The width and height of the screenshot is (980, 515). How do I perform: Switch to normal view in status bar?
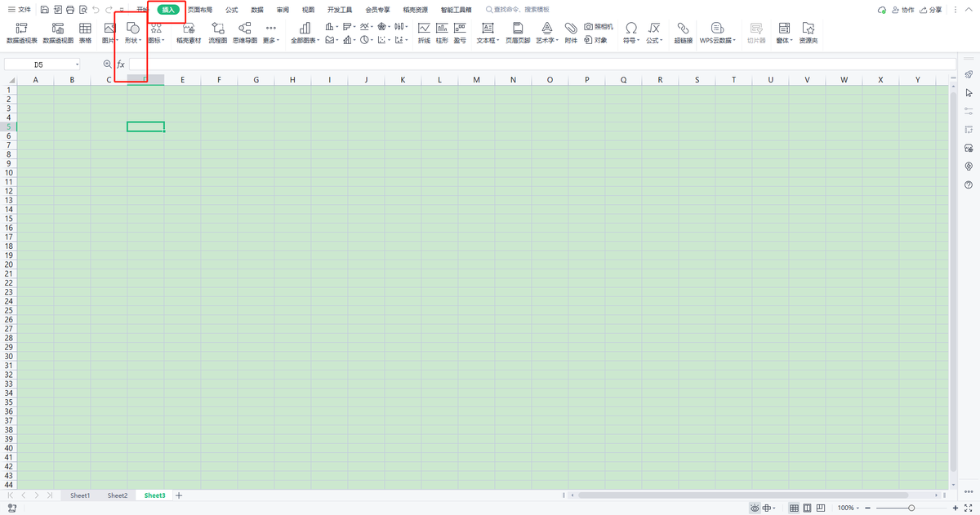coord(794,508)
